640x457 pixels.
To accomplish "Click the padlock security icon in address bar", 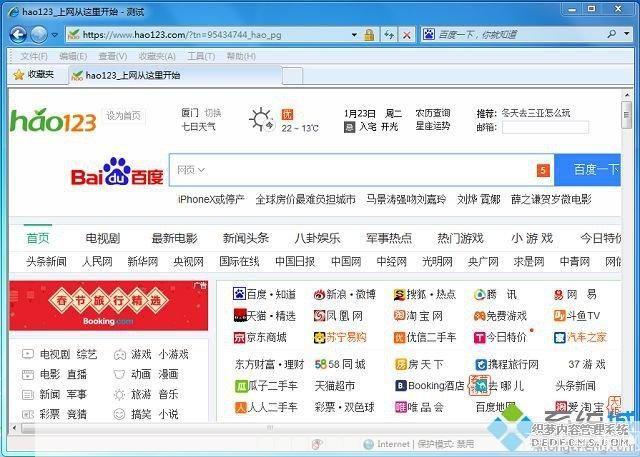I will pos(369,35).
